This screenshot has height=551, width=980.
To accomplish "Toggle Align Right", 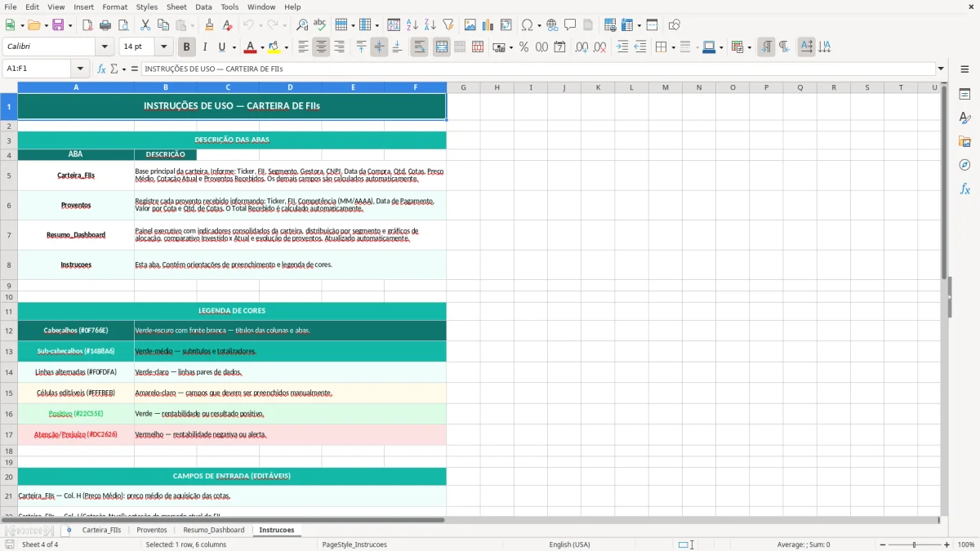I will [339, 47].
